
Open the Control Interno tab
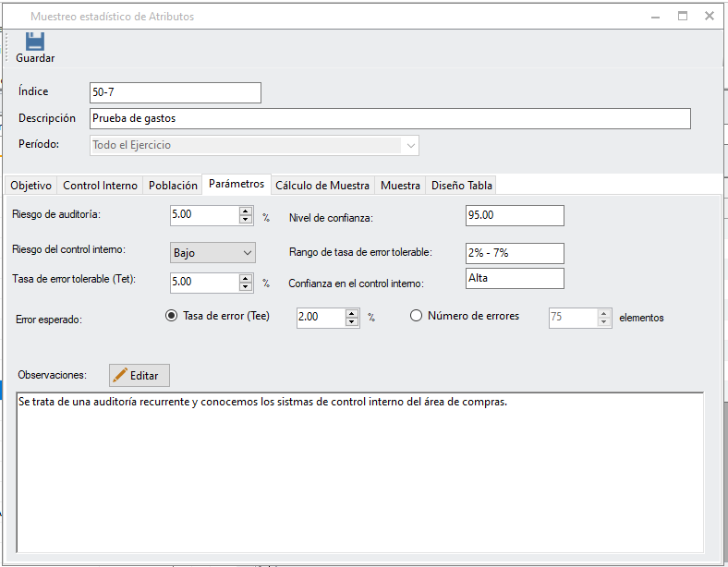100,186
